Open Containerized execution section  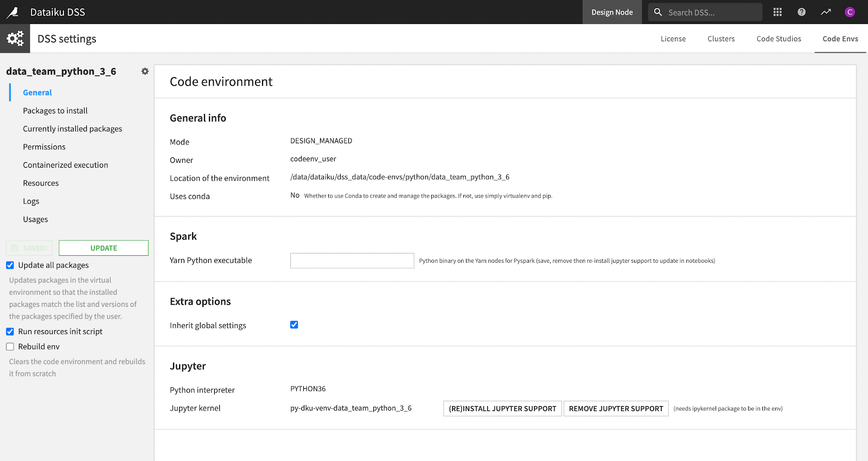click(66, 165)
